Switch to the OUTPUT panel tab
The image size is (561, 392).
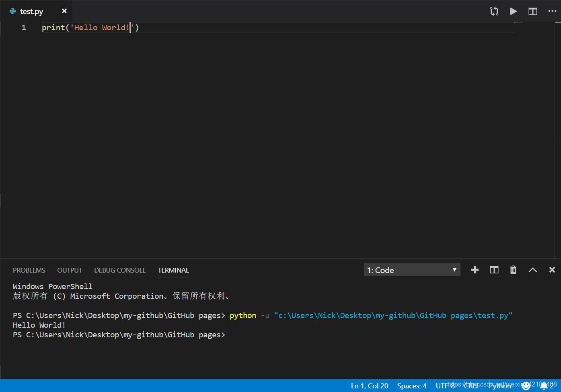(70, 270)
